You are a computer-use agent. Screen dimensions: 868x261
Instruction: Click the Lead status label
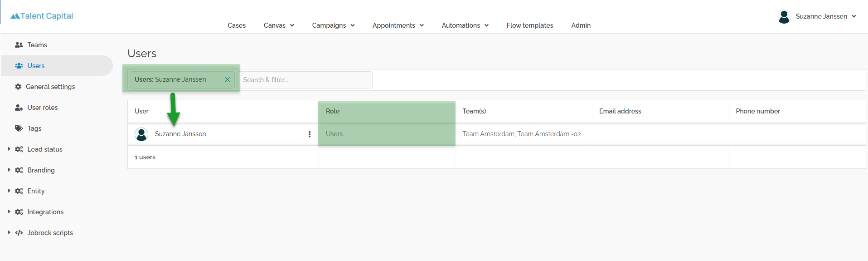[x=45, y=149]
